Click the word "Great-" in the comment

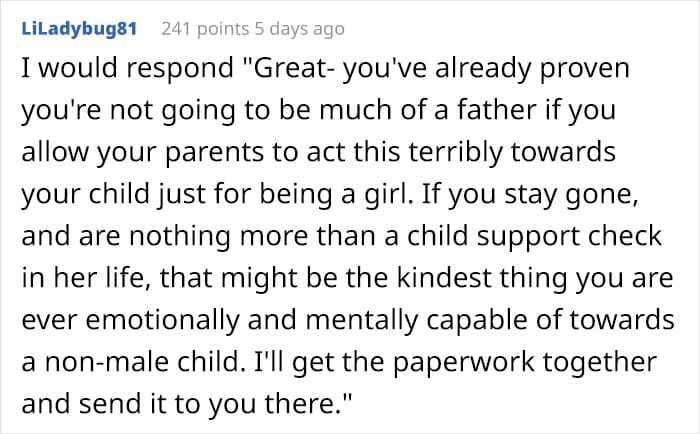pyautogui.click(x=288, y=68)
